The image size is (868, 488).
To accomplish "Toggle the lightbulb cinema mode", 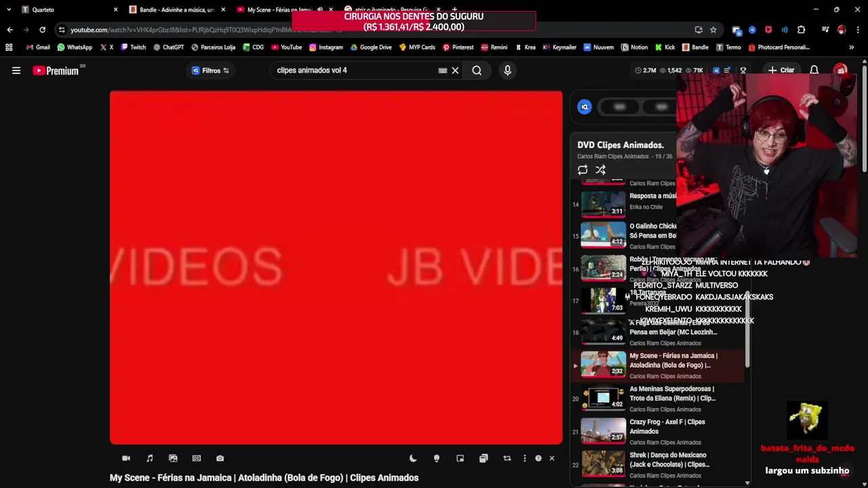I will (x=437, y=458).
